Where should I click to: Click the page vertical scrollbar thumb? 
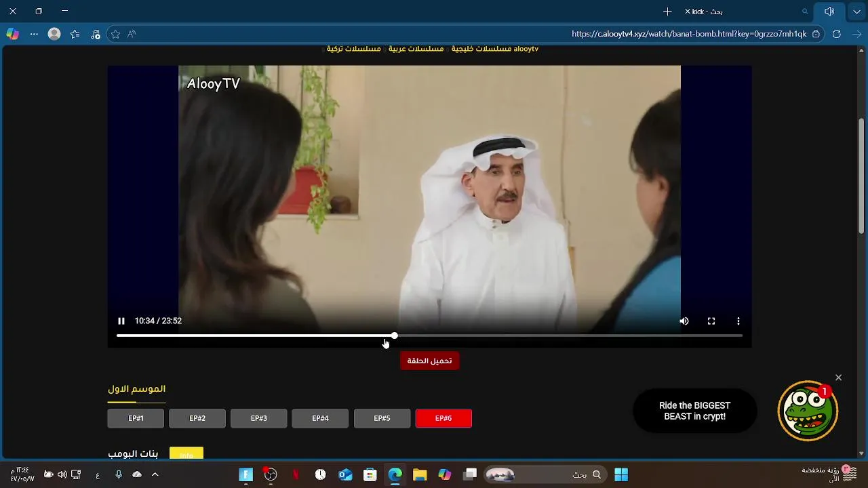[x=862, y=176]
